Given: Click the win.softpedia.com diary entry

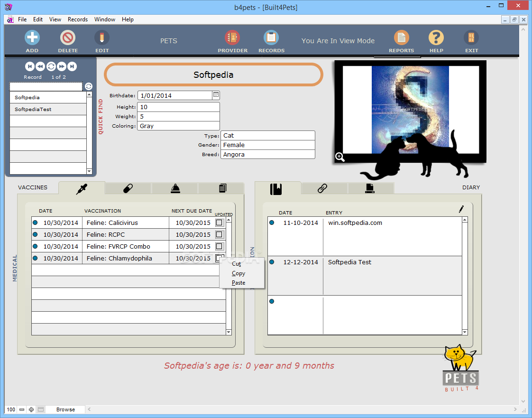Looking at the screenshot, I should 355,223.
